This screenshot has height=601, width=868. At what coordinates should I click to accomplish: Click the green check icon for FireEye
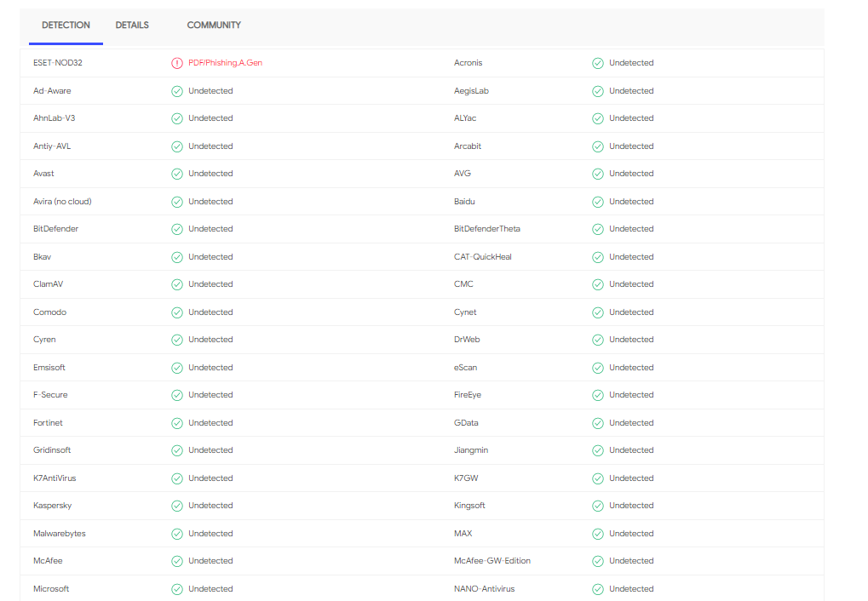coord(597,395)
